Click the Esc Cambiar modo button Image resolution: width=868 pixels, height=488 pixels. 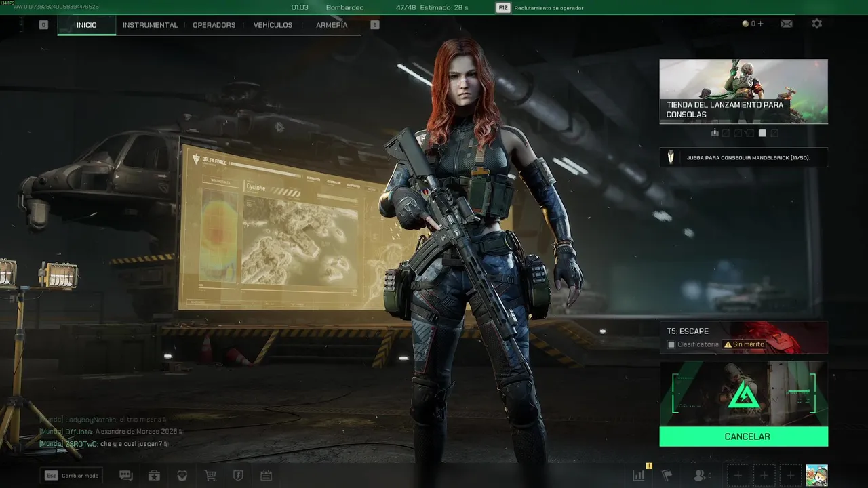(72, 476)
